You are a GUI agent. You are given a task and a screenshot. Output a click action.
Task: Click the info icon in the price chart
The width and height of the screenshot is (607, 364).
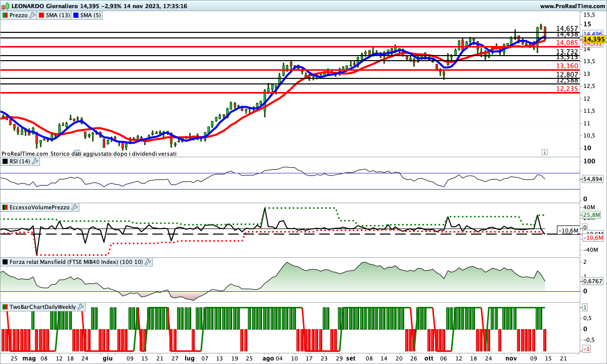tap(545, 152)
